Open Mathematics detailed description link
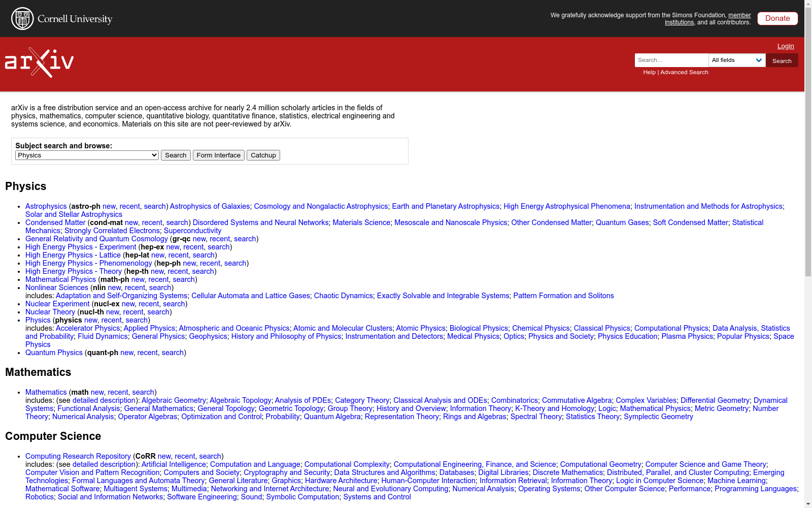The height and width of the screenshot is (508, 812). pos(104,400)
